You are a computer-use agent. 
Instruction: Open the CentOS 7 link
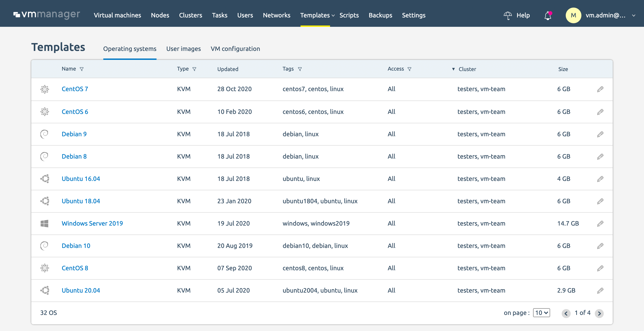coord(75,89)
